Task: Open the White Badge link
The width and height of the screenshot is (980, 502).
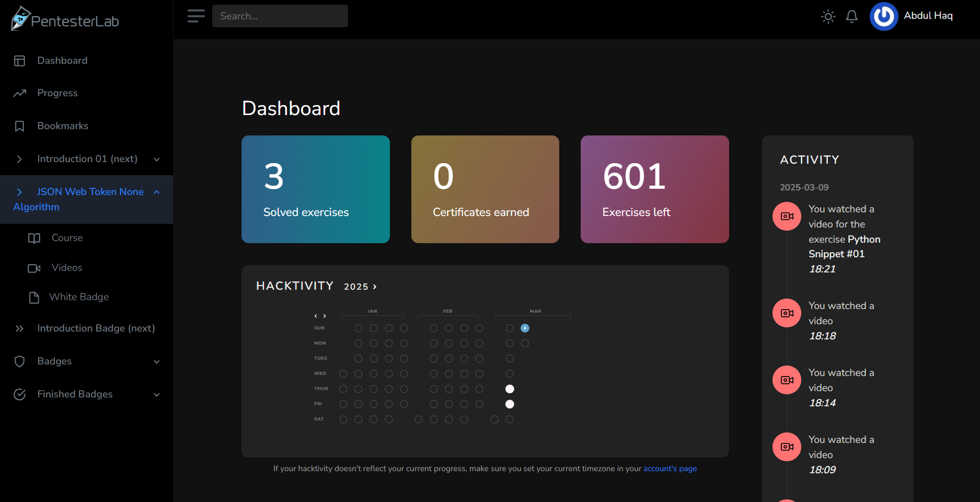Action: pos(79,297)
